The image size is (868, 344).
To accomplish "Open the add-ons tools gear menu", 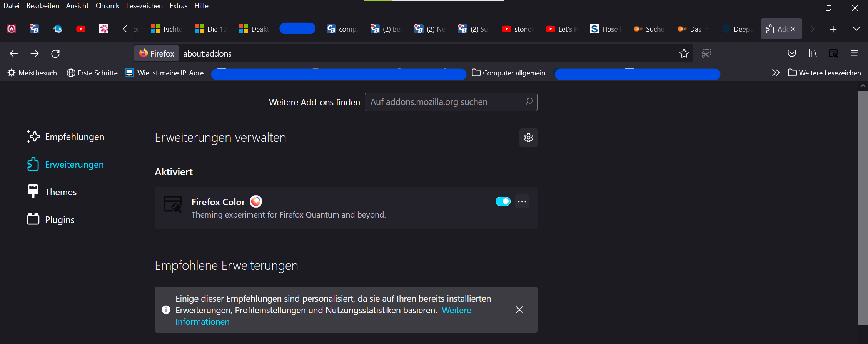I will click(x=529, y=138).
